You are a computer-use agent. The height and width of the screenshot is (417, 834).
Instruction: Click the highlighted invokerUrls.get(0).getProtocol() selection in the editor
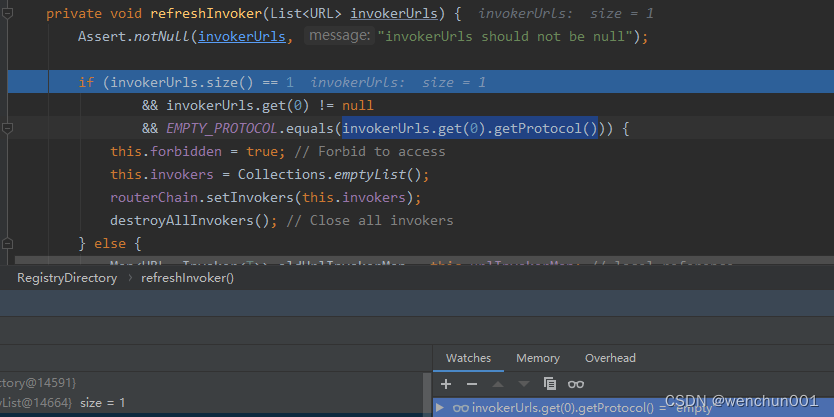(470, 128)
